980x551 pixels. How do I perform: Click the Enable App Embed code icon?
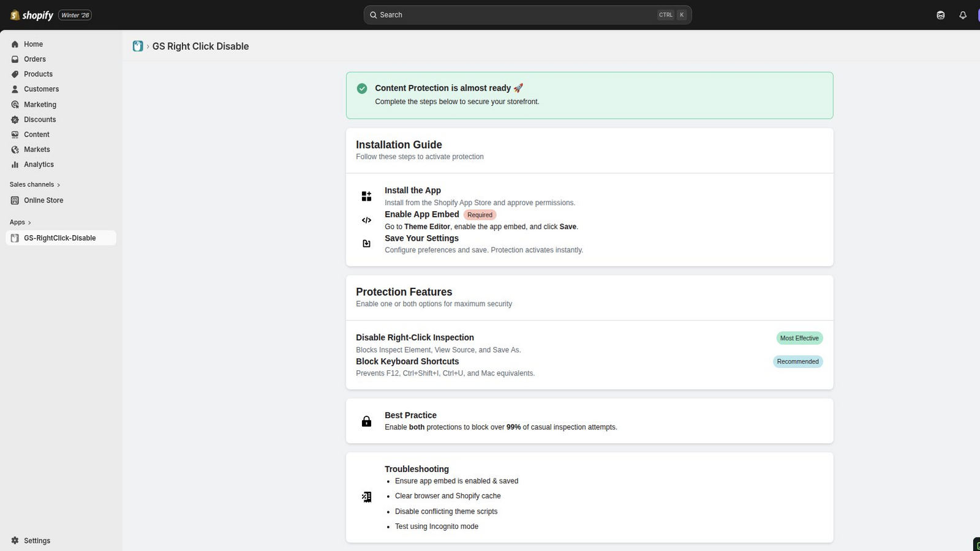click(x=366, y=220)
